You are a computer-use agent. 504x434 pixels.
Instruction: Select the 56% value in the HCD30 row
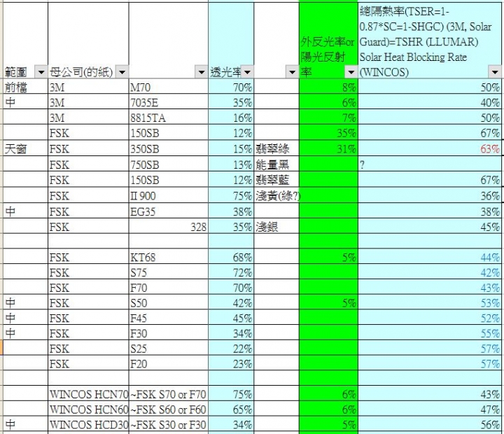429,424
